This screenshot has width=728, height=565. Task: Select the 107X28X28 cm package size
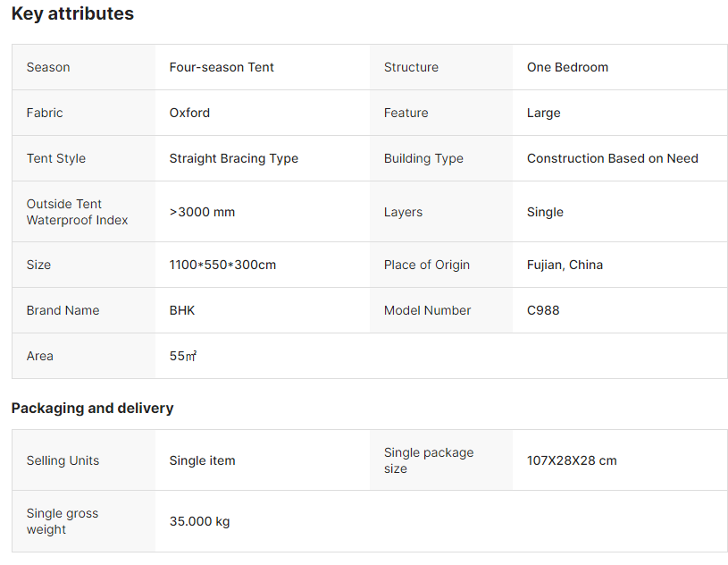pos(572,460)
